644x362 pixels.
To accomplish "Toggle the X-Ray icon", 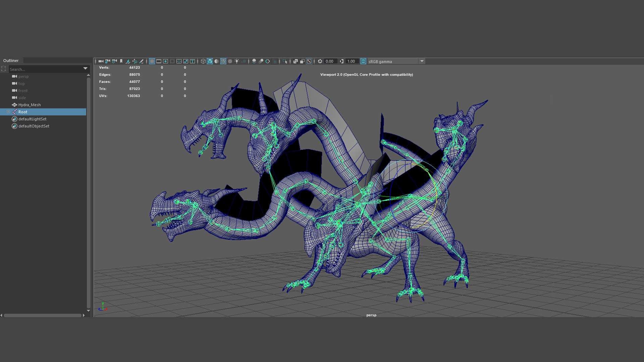I will pyautogui.click(x=296, y=61).
